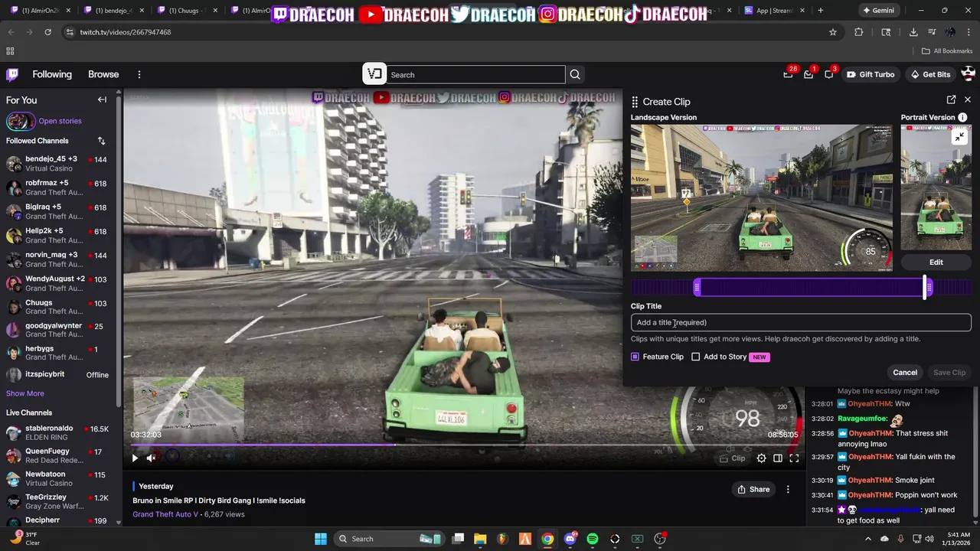Open Chrome extensions puzzle icon
Screen dimensions: 980x551
coord(858,32)
